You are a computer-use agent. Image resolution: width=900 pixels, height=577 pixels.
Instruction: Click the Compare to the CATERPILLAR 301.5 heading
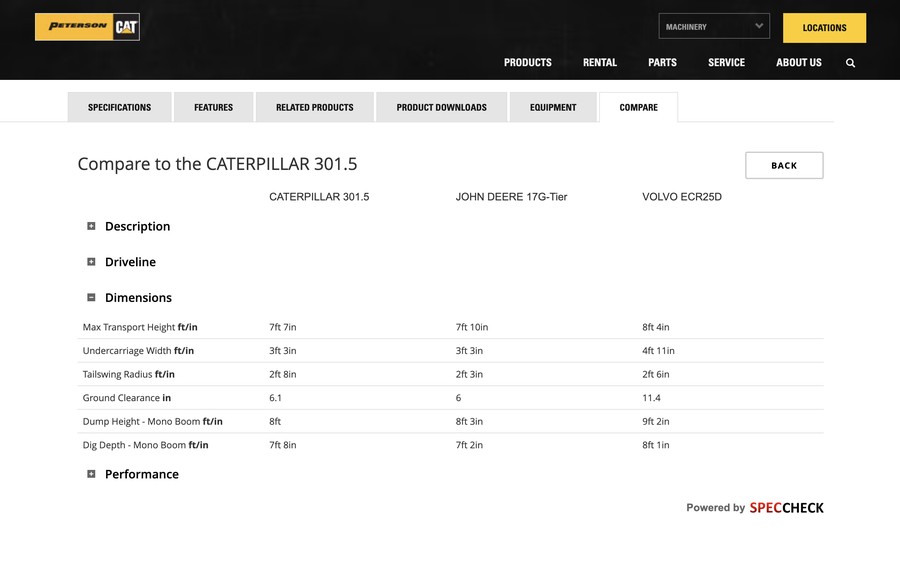point(218,164)
